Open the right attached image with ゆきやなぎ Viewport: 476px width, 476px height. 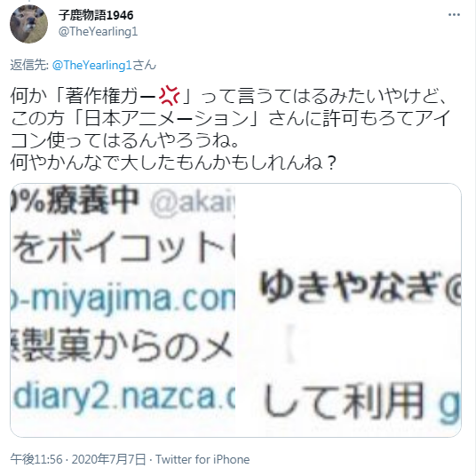pos(348,310)
